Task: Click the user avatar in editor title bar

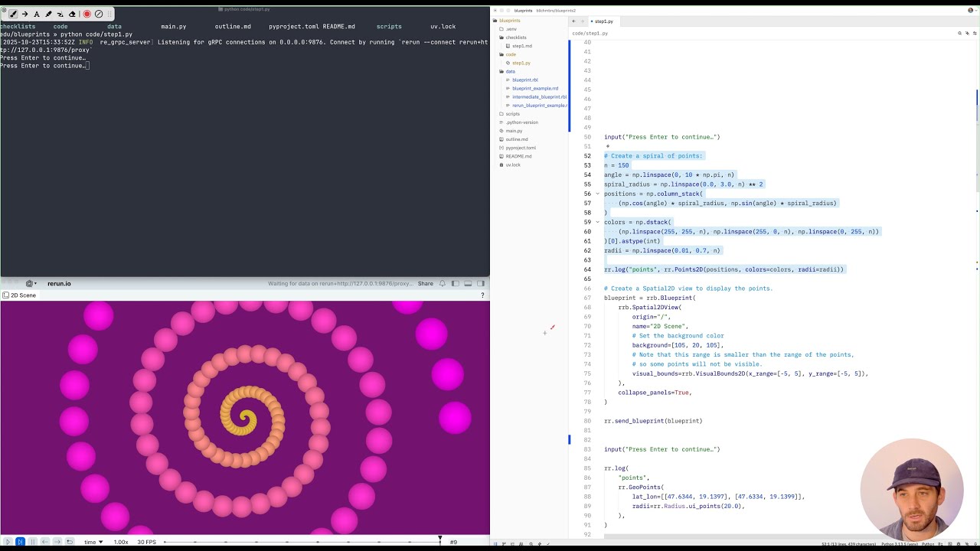Action: pos(972,11)
